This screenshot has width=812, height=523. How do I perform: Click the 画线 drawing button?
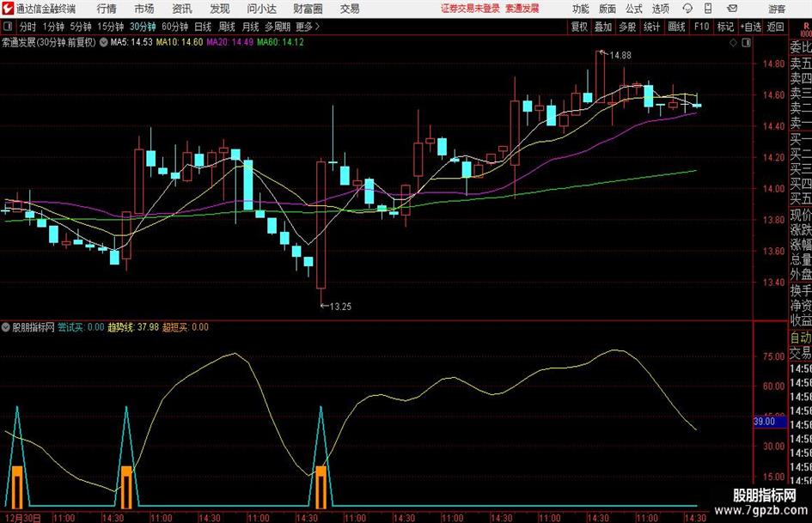[676, 27]
